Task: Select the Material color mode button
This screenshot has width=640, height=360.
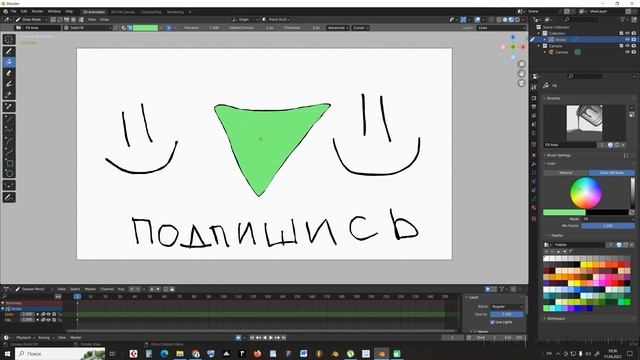Action: click(x=566, y=173)
